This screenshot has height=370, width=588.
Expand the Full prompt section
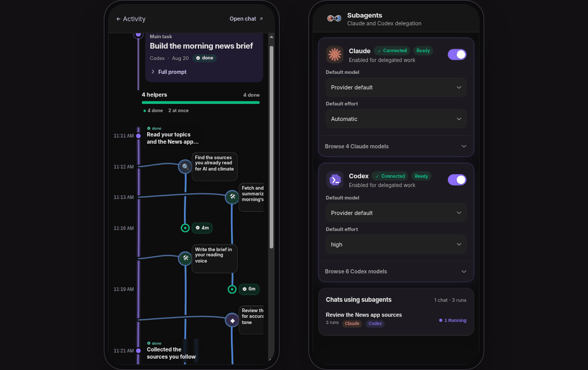coord(169,72)
